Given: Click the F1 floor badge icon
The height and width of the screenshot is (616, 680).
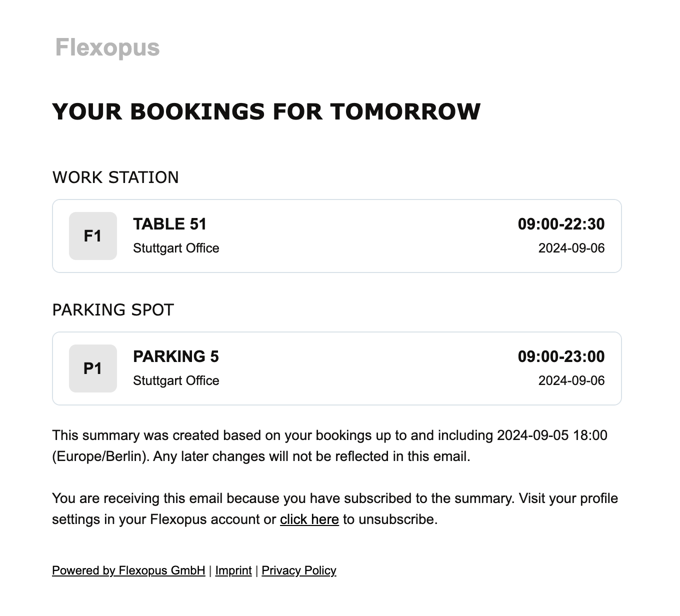Looking at the screenshot, I should click(x=93, y=236).
